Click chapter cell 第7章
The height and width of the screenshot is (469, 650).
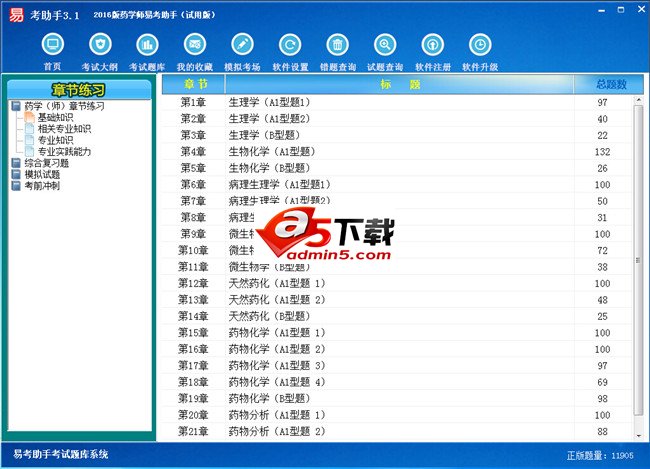click(x=193, y=201)
